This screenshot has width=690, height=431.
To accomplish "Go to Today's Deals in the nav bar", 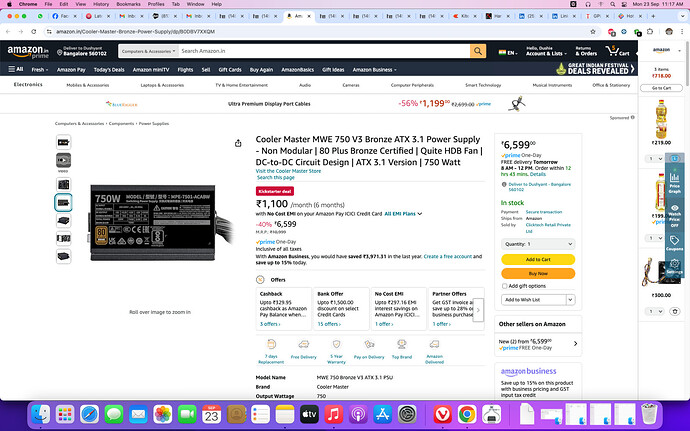I will coord(109,70).
